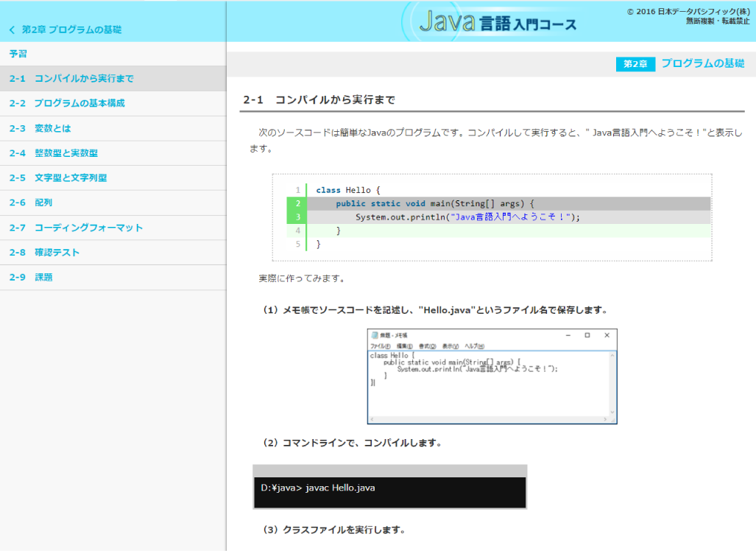Click highlighted code line number 2
This screenshot has width=756, height=551.
coord(298,203)
